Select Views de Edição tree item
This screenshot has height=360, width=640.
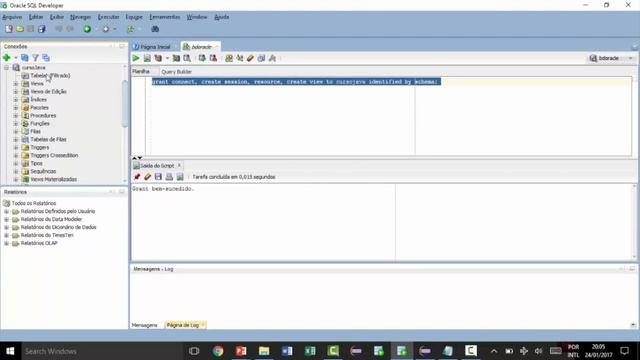49,91
